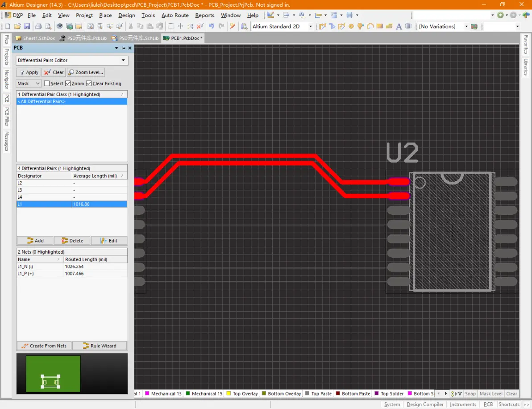Click the redo arrow icon
Viewport: 532px width, 409px height.
(221, 26)
